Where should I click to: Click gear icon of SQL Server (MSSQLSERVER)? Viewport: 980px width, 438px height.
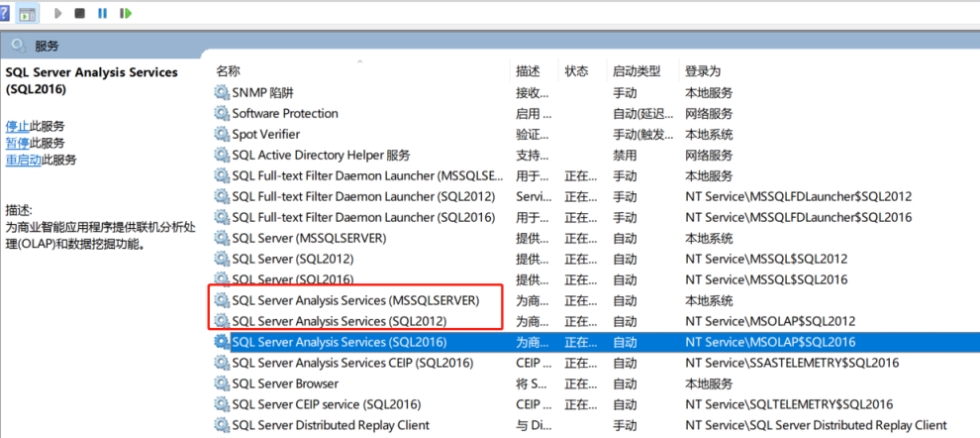click(222, 238)
